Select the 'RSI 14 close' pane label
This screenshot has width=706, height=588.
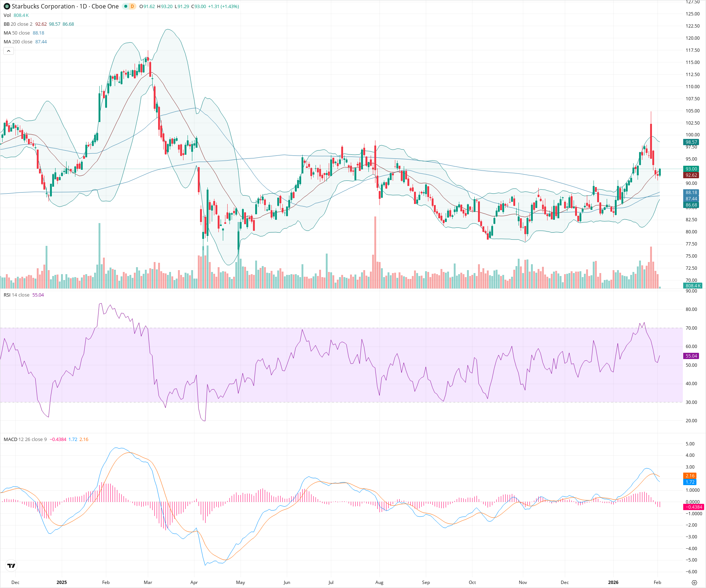click(x=17, y=295)
